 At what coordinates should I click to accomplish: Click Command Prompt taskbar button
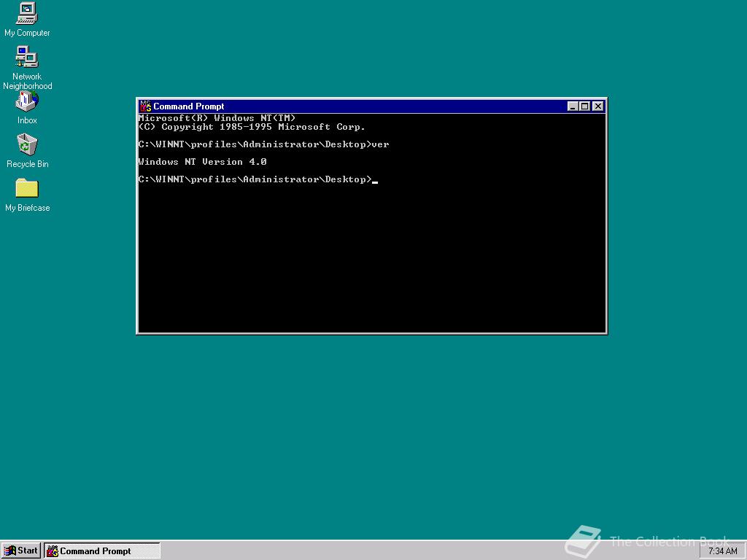[102, 551]
